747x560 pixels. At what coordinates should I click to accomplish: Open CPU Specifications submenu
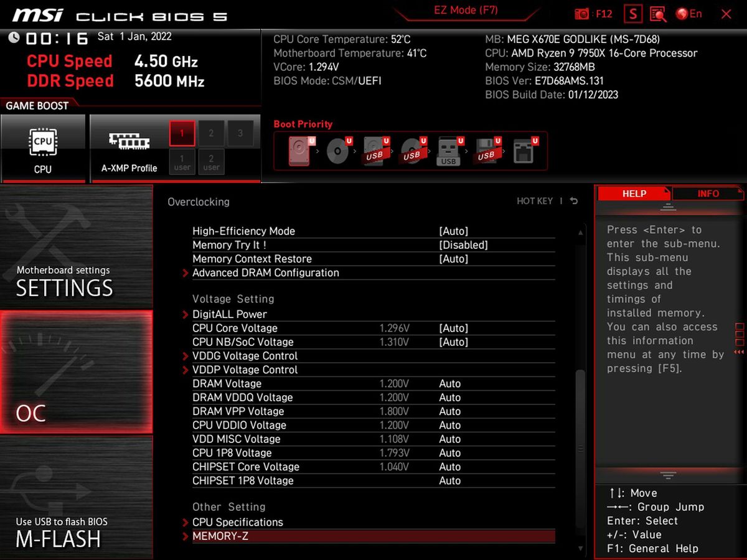pos(238,522)
